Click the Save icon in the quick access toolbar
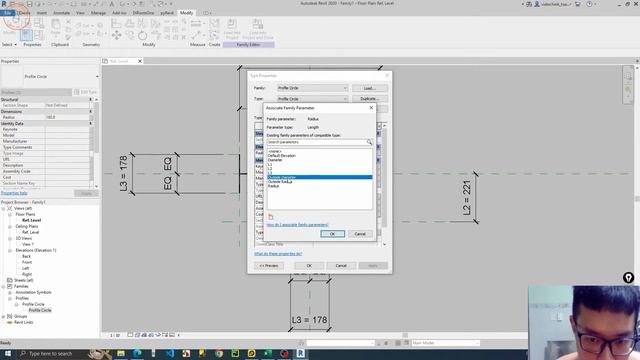 pos(29,4)
